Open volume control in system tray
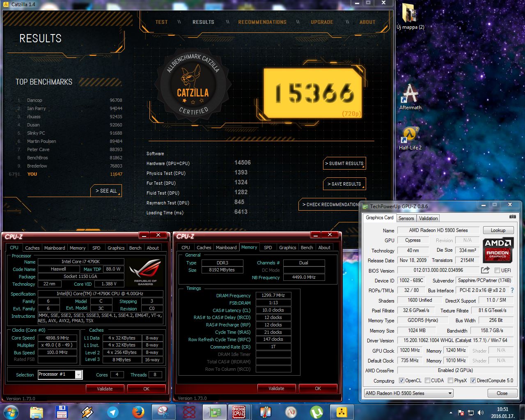This screenshot has width=525, height=420. [481, 412]
